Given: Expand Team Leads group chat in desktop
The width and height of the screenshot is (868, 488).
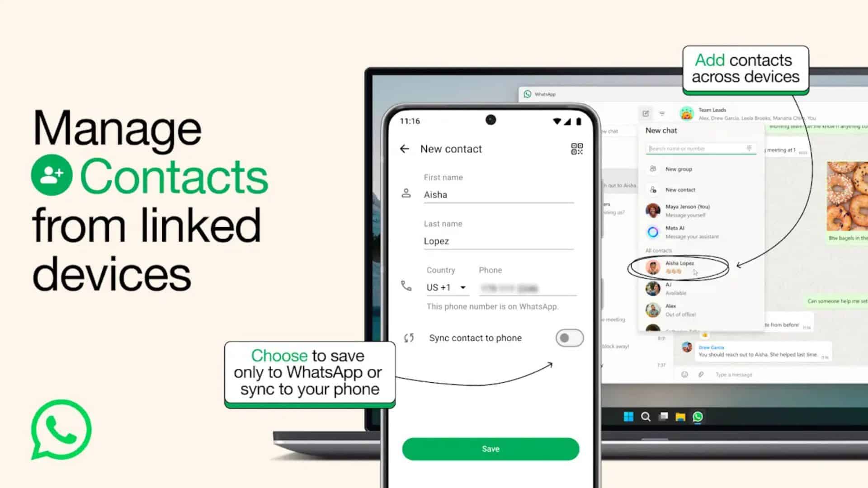Looking at the screenshot, I should pyautogui.click(x=713, y=113).
